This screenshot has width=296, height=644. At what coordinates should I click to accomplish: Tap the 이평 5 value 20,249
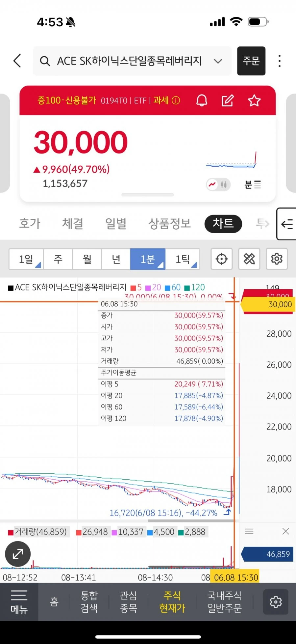(x=199, y=384)
